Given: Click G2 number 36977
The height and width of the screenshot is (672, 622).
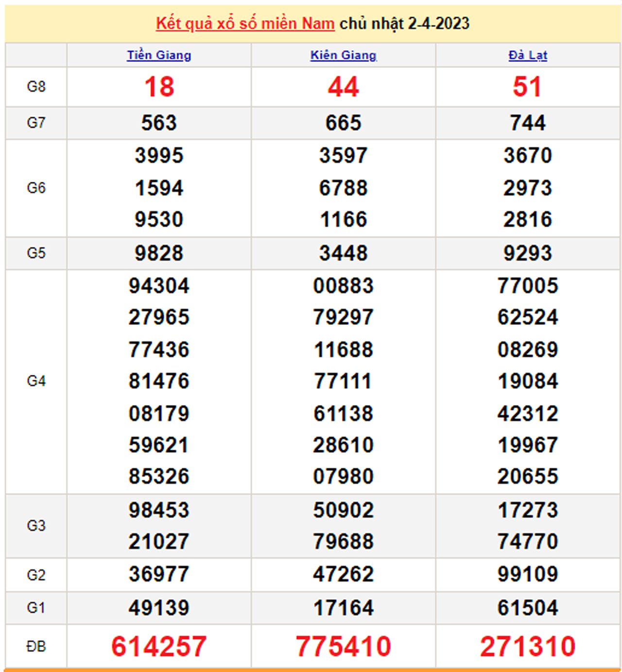Looking at the screenshot, I should point(159,574).
